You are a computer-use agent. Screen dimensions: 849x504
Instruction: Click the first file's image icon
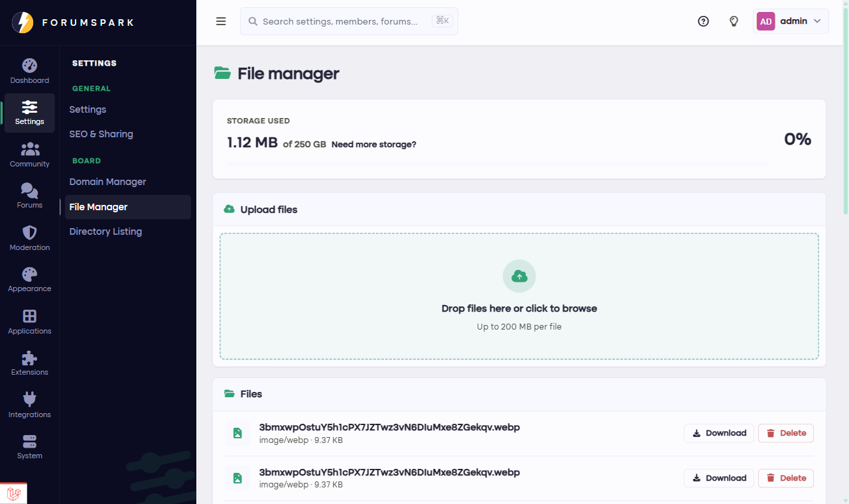click(237, 433)
